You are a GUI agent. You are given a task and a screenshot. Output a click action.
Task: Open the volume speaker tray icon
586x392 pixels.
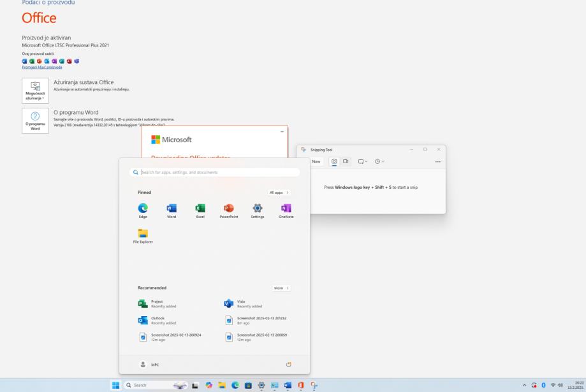coord(560,385)
